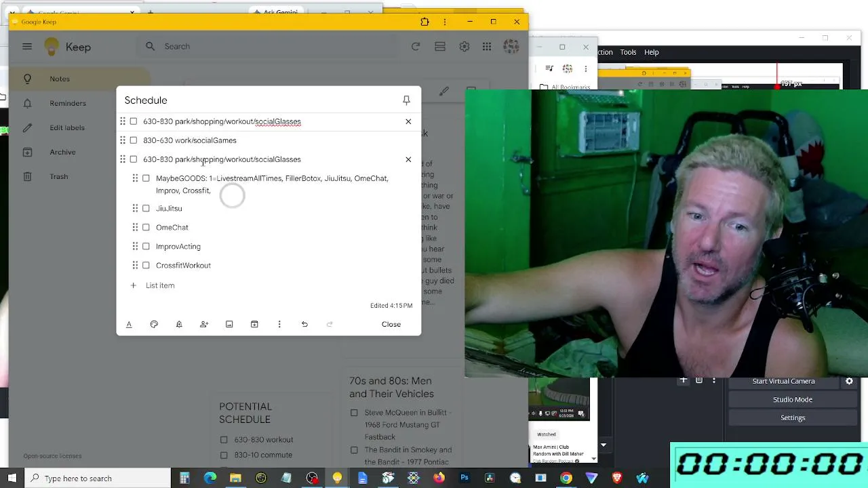
Task: Click the drag handle beside 830-630 work/socialGames
Action: 123,140
